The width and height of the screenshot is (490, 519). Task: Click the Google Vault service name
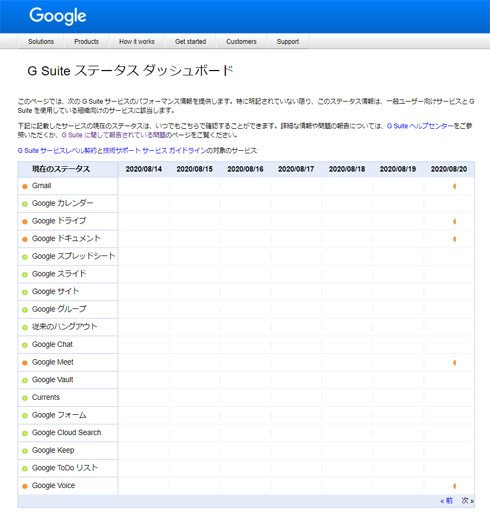coord(52,380)
